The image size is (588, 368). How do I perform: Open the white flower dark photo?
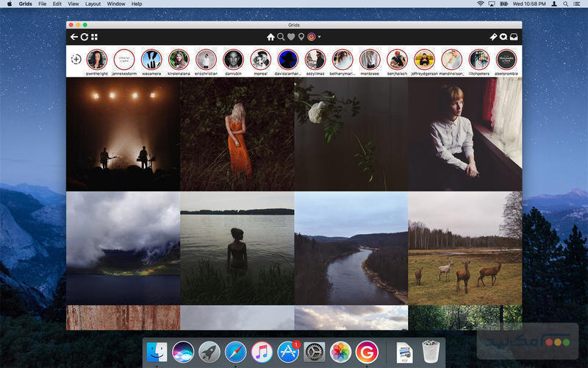click(351, 135)
